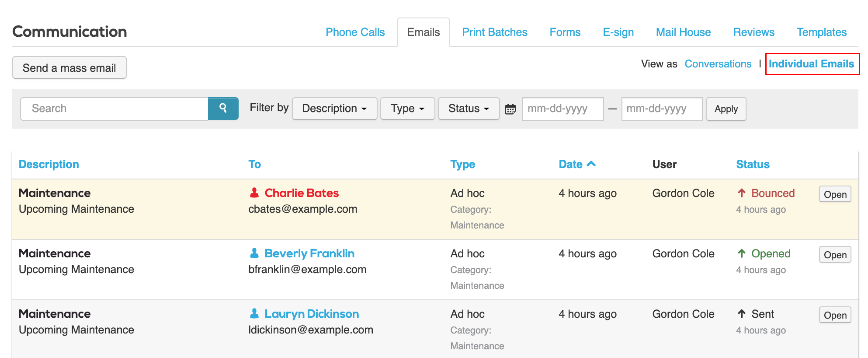Screen dimensions: 868x358
Task: Click bfranklin@example.com address text
Action: pyautogui.click(x=307, y=269)
